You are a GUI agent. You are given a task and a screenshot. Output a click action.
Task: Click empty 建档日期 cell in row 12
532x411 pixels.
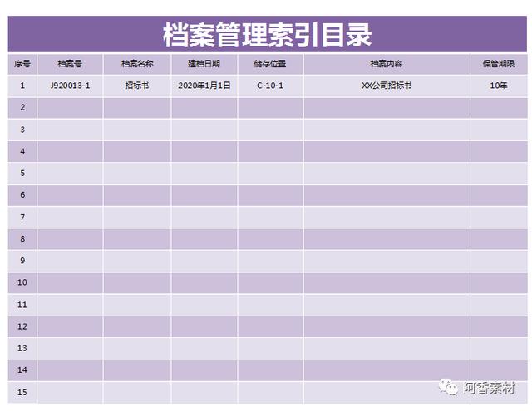point(204,326)
